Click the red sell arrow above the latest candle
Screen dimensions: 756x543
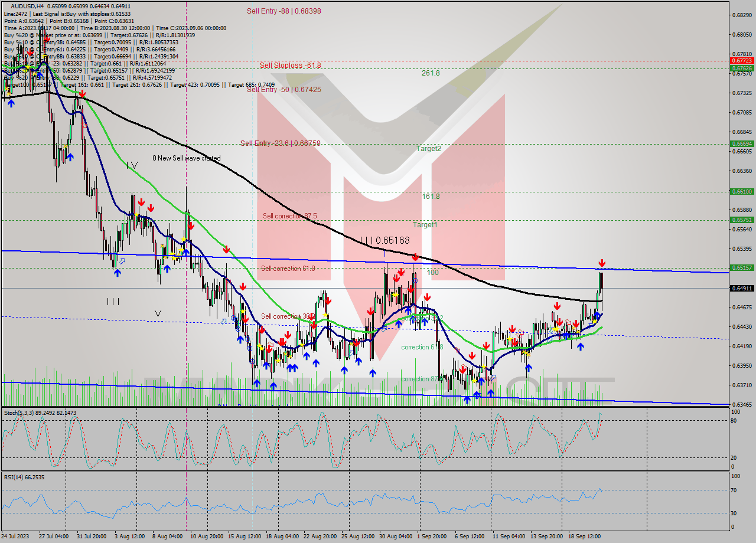(x=602, y=263)
